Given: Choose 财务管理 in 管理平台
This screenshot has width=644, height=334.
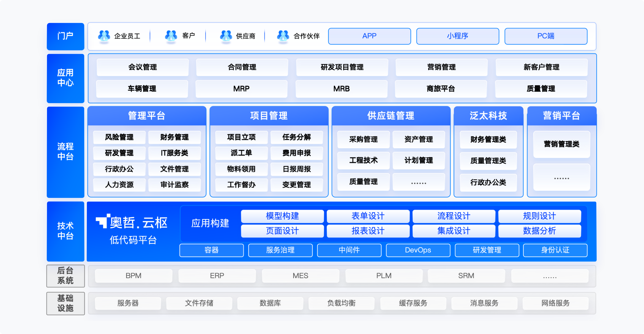Looking at the screenshot, I should coord(174,137).
